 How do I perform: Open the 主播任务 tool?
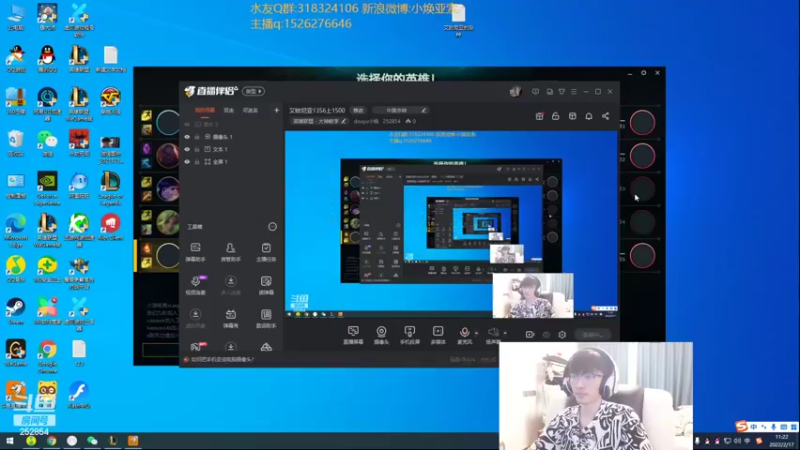pos(266,252)
